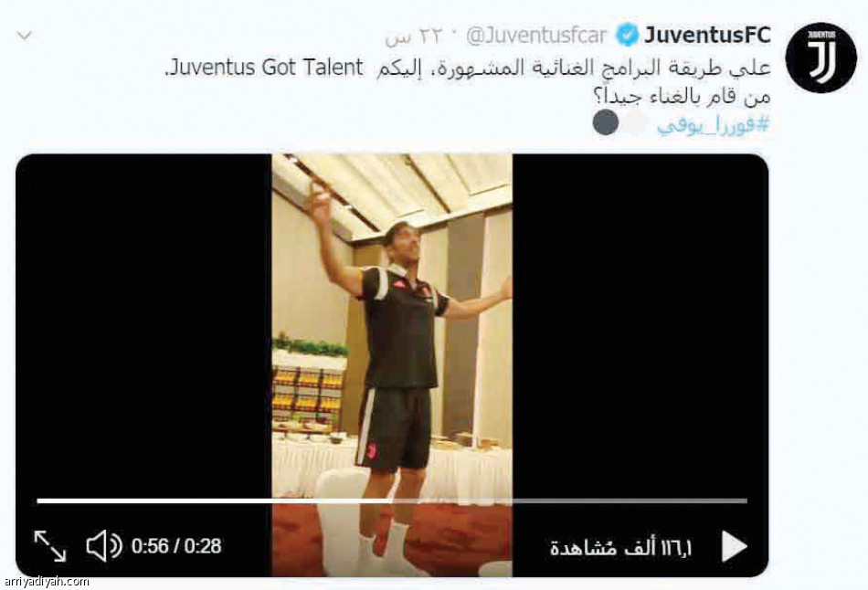The width and height of the screenshot is (868, 590).
Task: Click the ألف مشاهدة view count
Action: click(x=620, y=548)
